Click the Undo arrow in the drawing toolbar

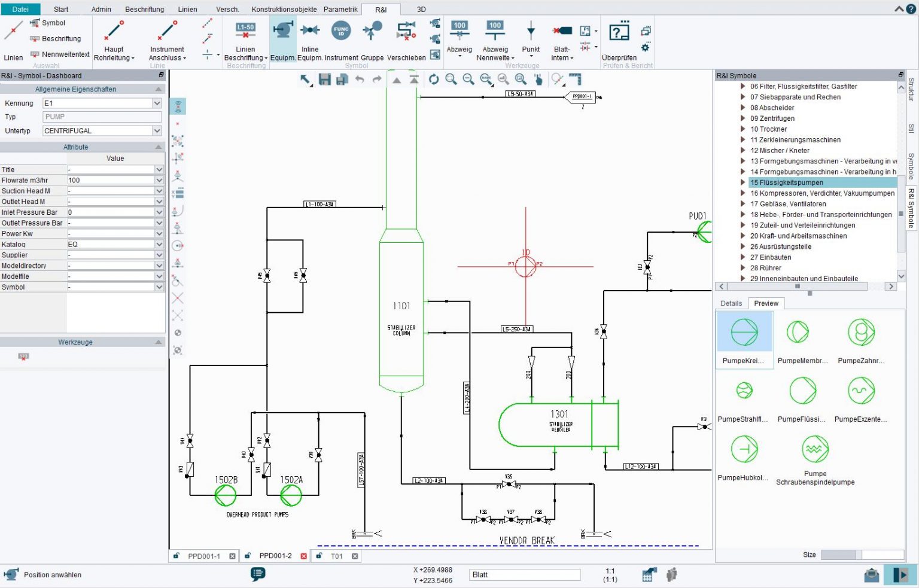pos(360,80)
